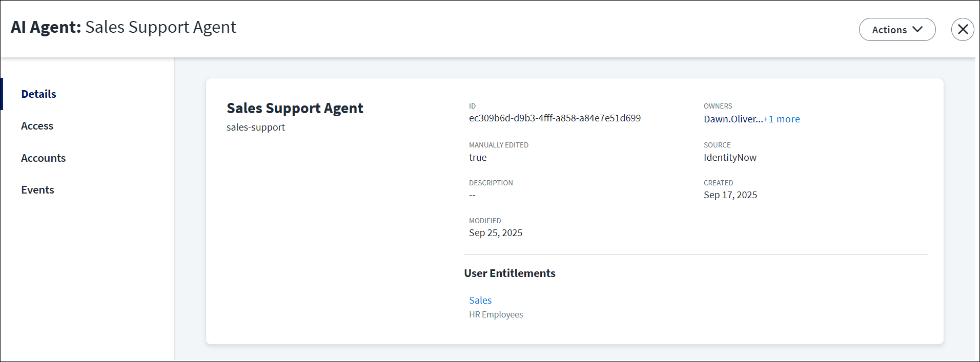Image resolution: width=980 pixels, height=362 pixels.
Task: Click the HR Employees text
Action: [496, 314]
